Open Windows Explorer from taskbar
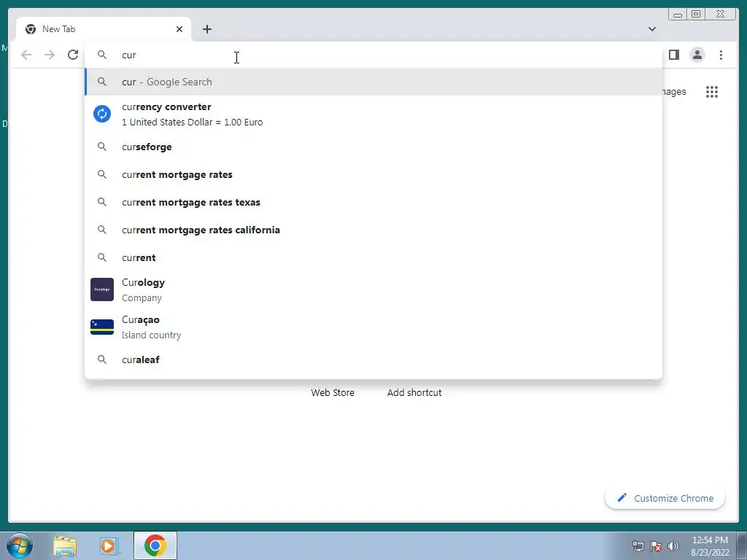This screenshot has width=747, height=560. (65, 545)
